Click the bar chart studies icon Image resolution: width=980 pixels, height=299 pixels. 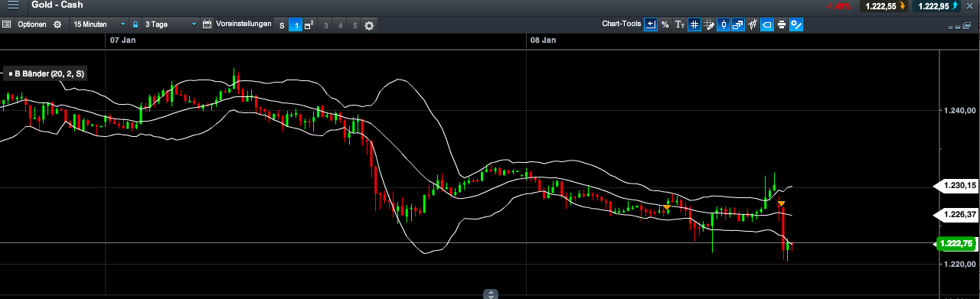(x=753, y=24)
